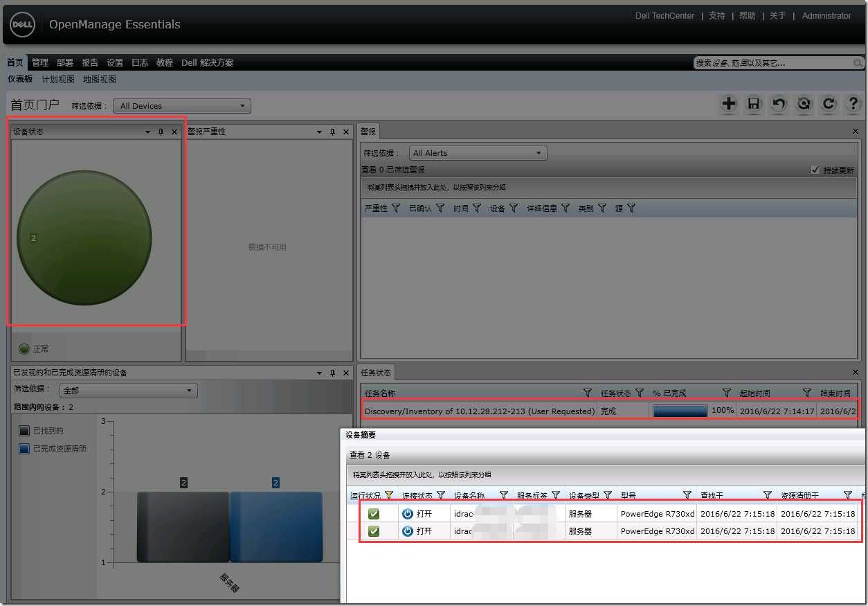Filter alerts by the 类别 column
Viewport: 868px width, 606px height.
point(602,208)
